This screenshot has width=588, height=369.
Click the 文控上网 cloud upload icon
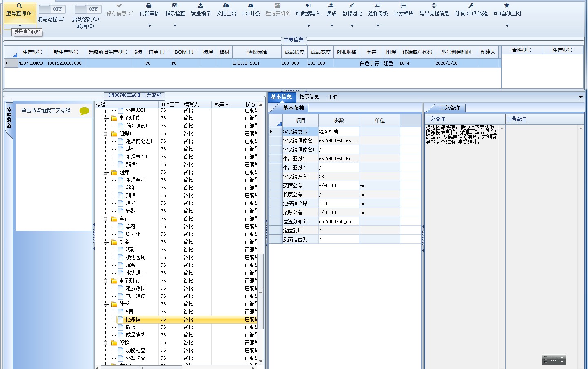226,6
